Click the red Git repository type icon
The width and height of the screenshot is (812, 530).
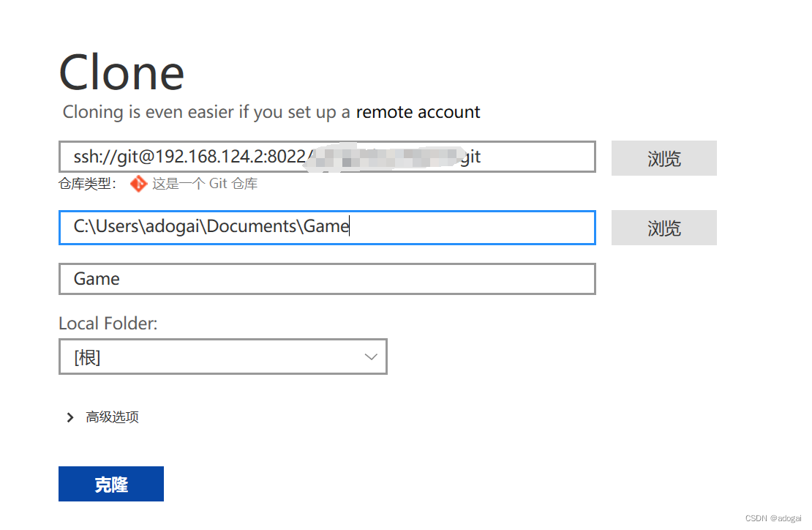point(138,184)
